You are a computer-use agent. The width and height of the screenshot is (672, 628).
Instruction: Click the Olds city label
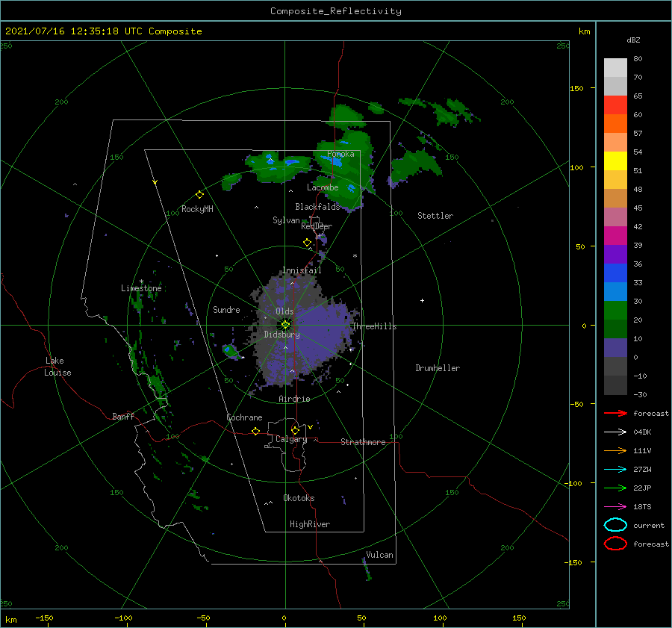point(284,311)
